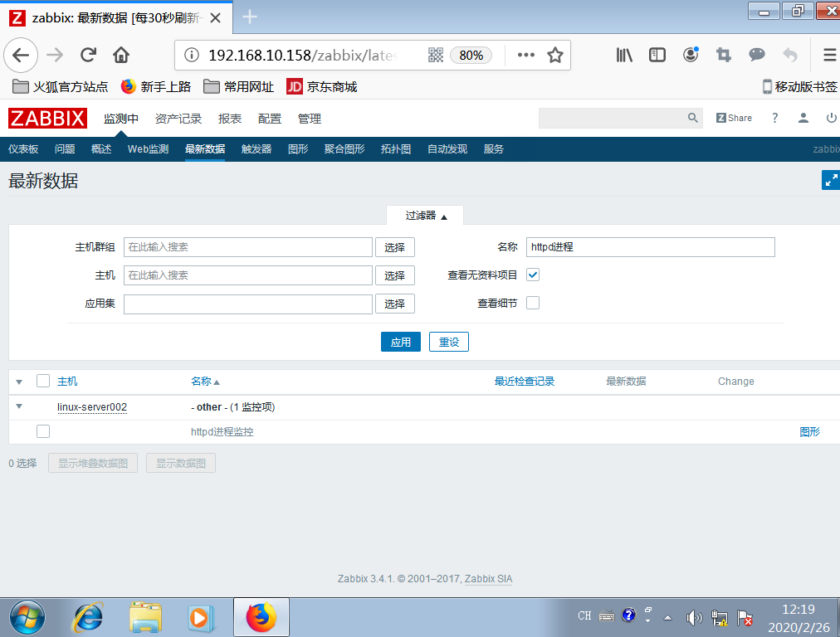Open the QR code icon in address bar
Image resolution: width=840 pixels, height=637 pixels.
[436, 55]
